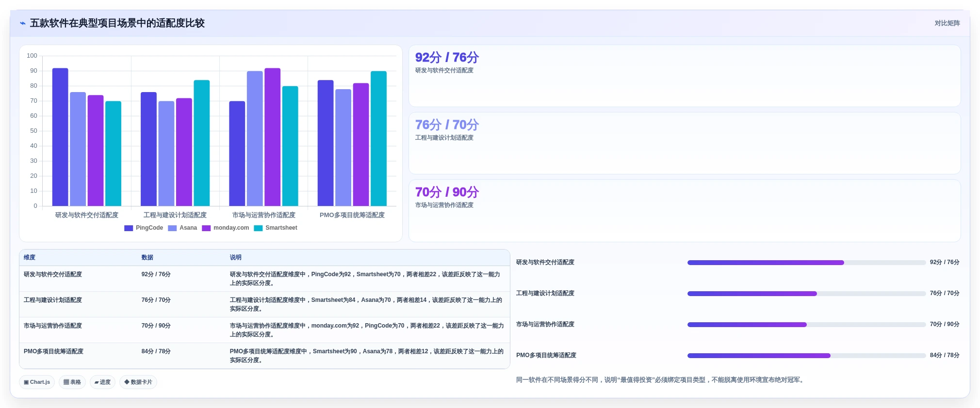The height and width of the screenshot is (408, 980).
Task: Click Smartsheet bar in 研发与软件交付适配度 chart group
Action: pyautogui.click(x=114, y=154)
